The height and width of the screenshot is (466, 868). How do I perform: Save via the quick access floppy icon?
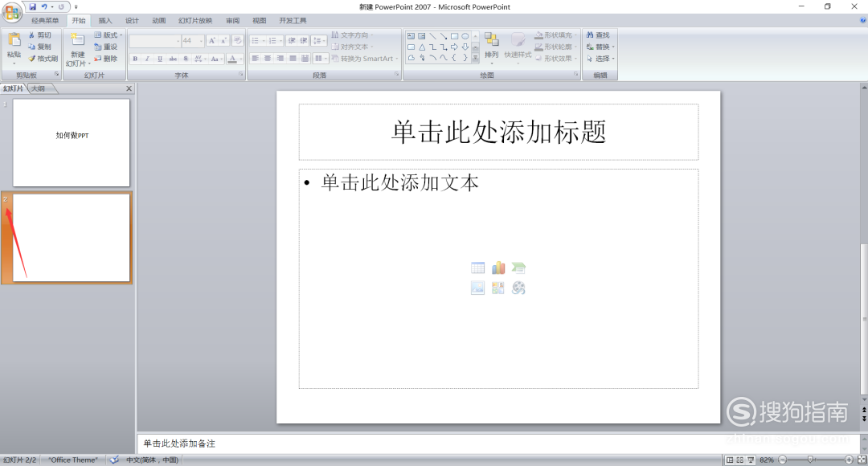(x=33, y=6)
